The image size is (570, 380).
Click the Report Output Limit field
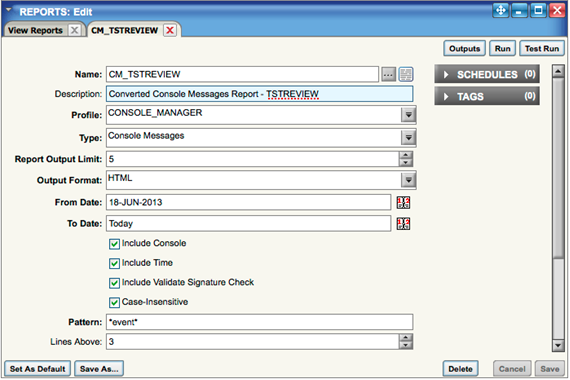pos(253,159)
